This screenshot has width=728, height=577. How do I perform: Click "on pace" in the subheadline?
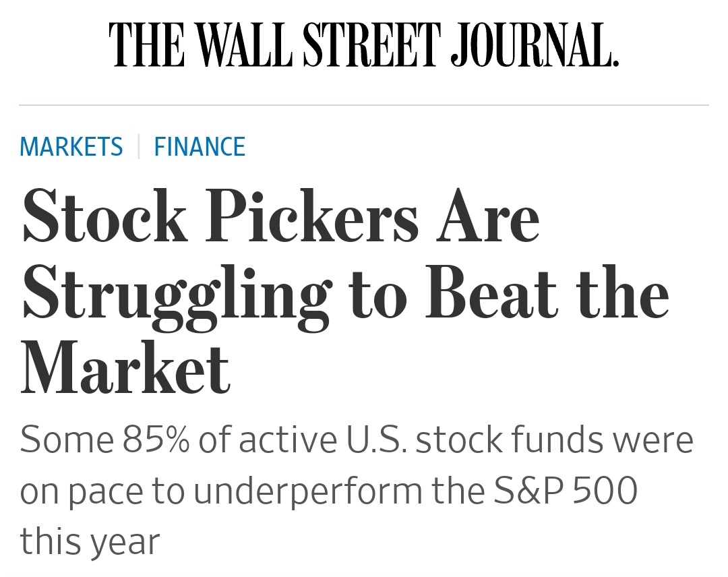76,492
